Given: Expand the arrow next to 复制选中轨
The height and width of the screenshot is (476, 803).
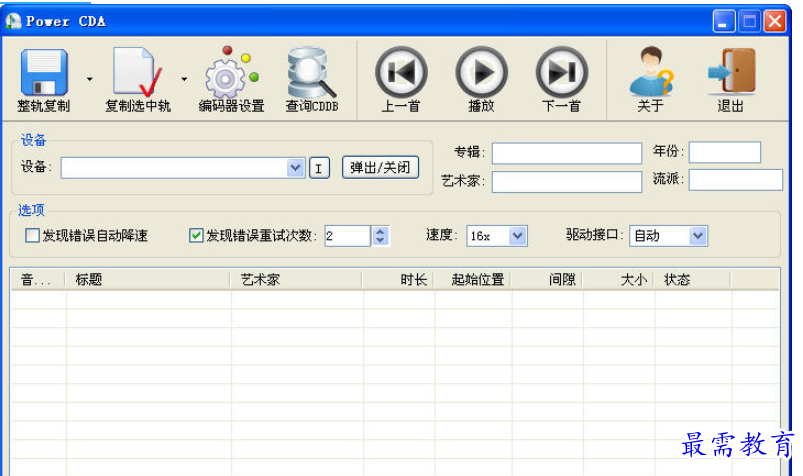Looking at the screenshot, I should point(184,79).
